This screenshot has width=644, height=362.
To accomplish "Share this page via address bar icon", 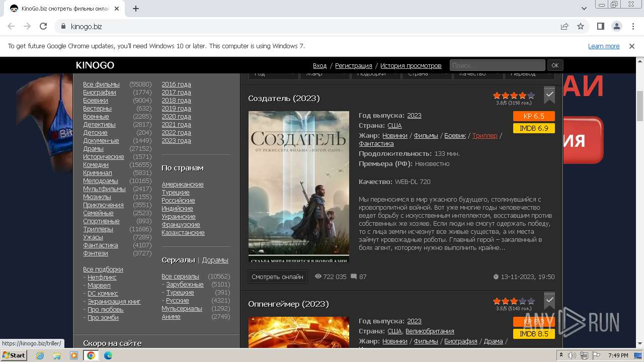I will coord(565,26).
